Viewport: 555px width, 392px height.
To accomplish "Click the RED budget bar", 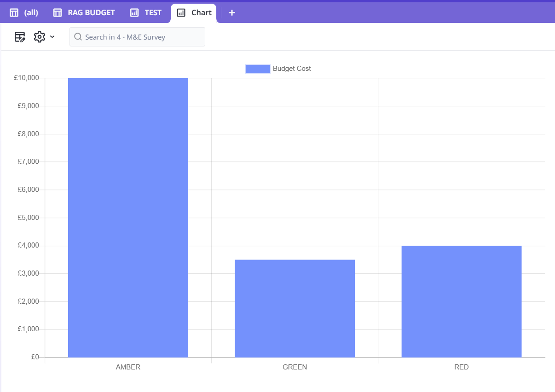I will 461,301.
